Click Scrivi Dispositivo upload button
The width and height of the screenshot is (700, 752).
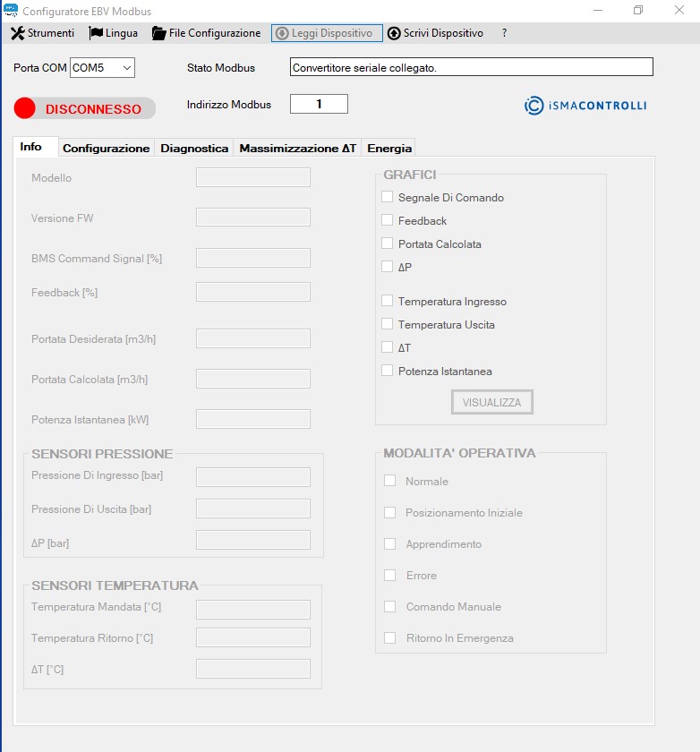click(x=435, y=33)
